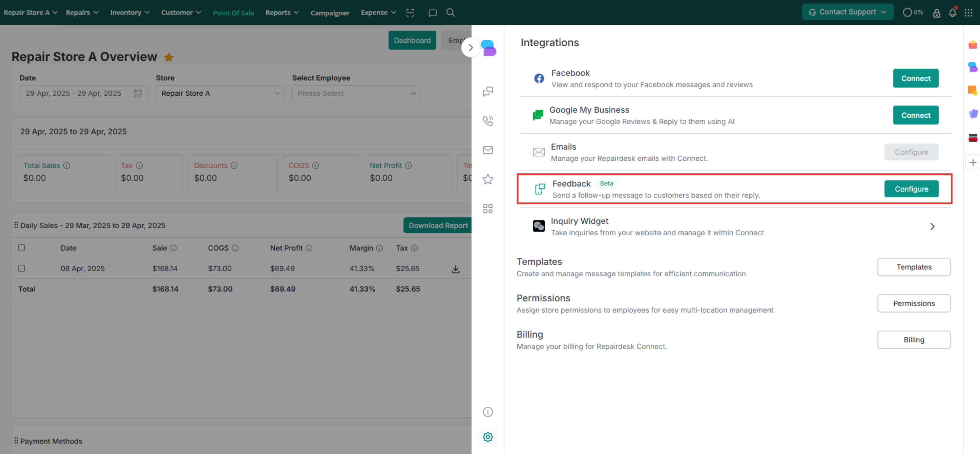
Task: Expand the Inquiry Widget chevron
Action: pyautogui.click(x=932, y=227)
